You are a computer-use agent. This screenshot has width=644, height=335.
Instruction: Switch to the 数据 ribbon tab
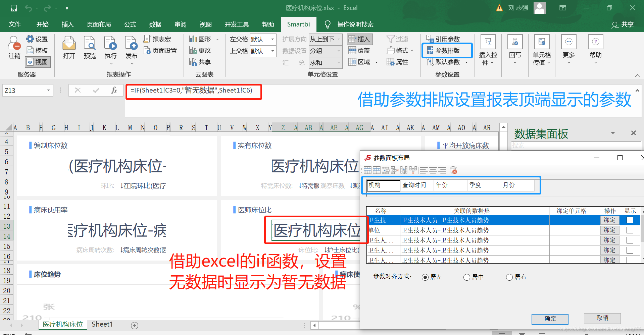(x=155, y=24)
